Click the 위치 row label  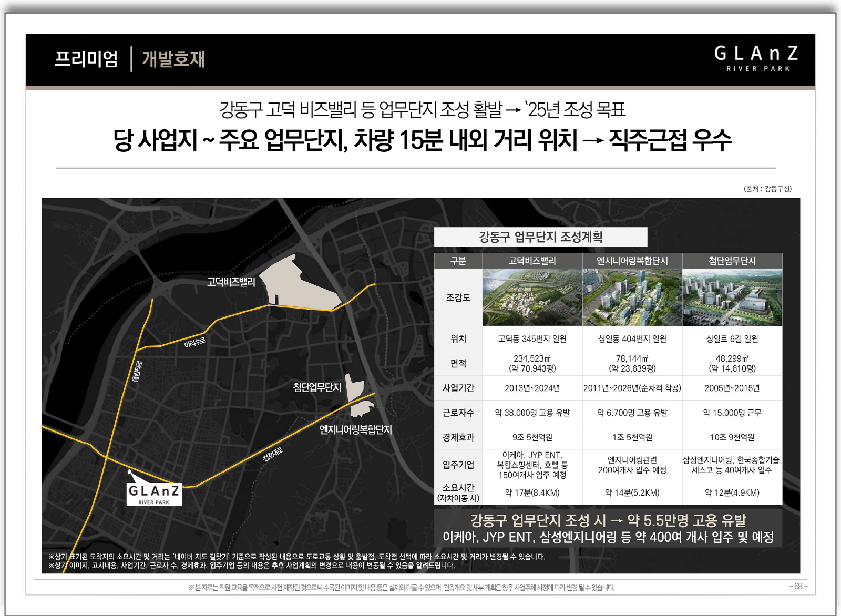[458, 339]
